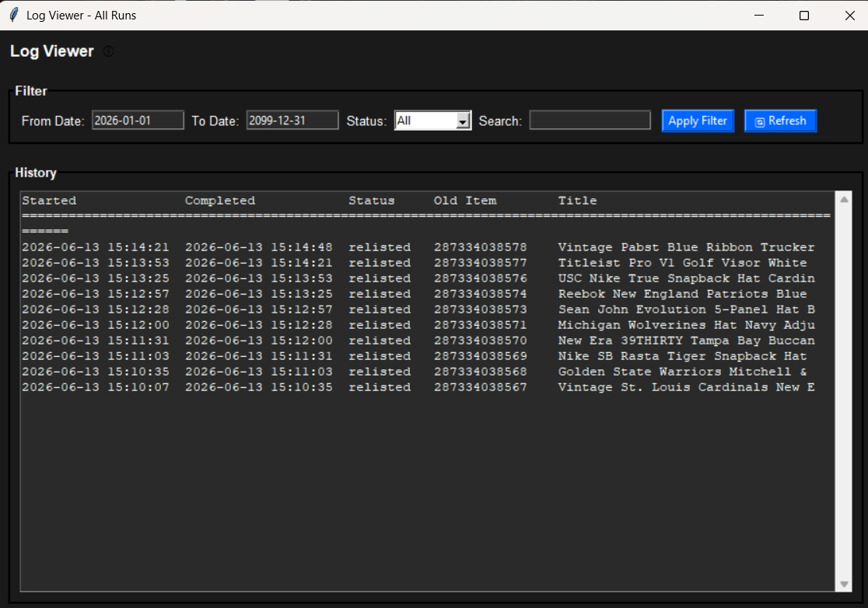
Task: Click started time 2026-06-13 15:14:21
Action: pos(95,247)
